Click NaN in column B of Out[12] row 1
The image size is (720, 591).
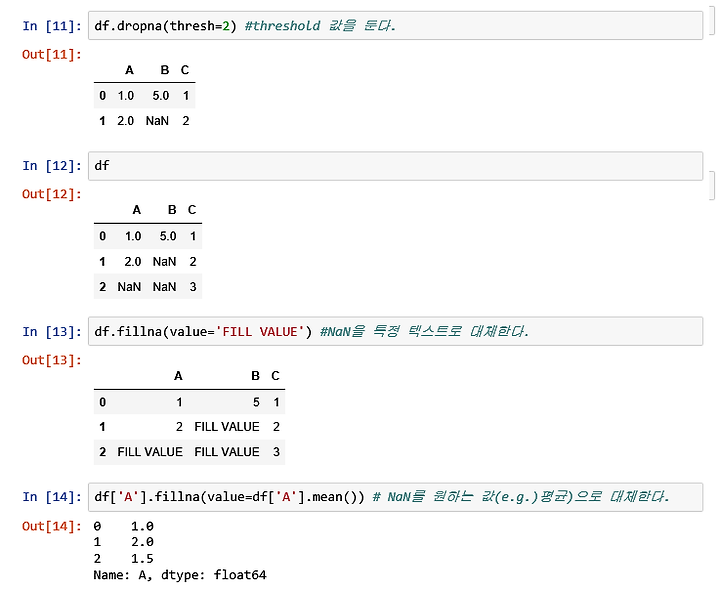click(x=164, y=262)
